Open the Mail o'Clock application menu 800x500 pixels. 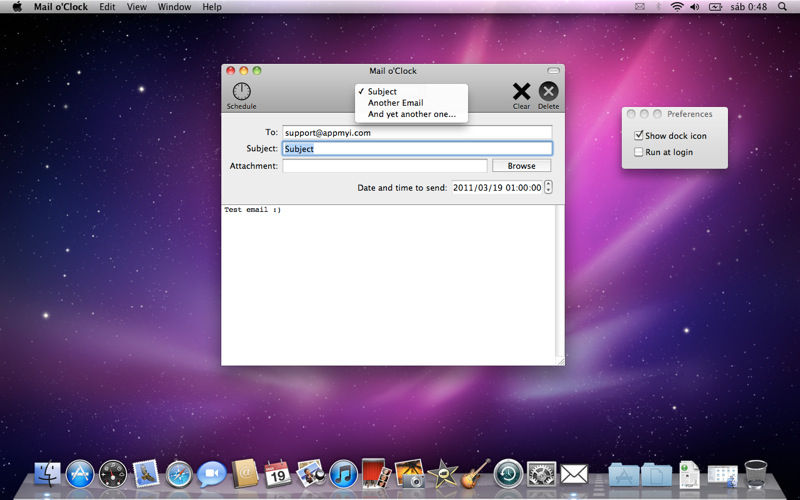point(61,7)
